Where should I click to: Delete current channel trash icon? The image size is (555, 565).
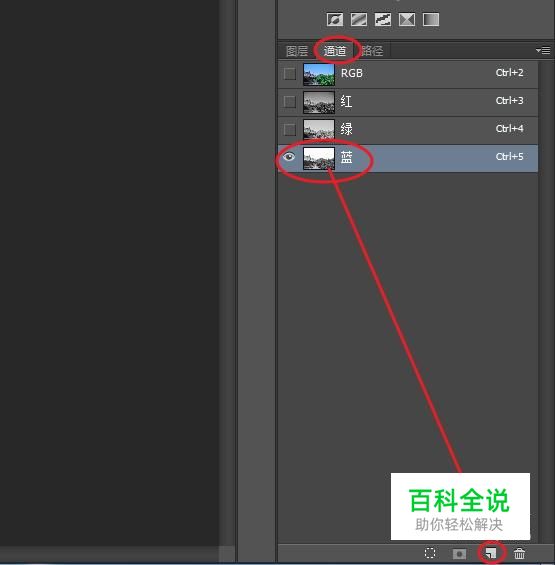pyautogui.click(x=519, y=553)
